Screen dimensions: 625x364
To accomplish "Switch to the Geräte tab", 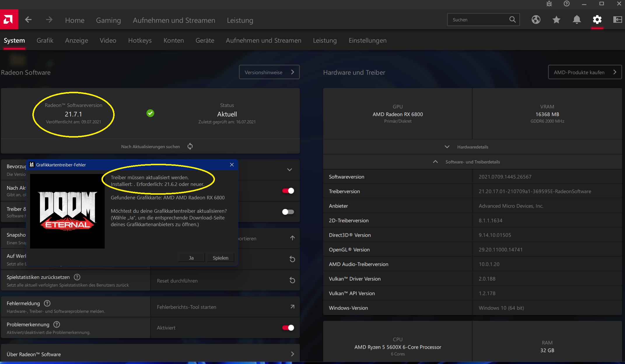I will (205, 41).
